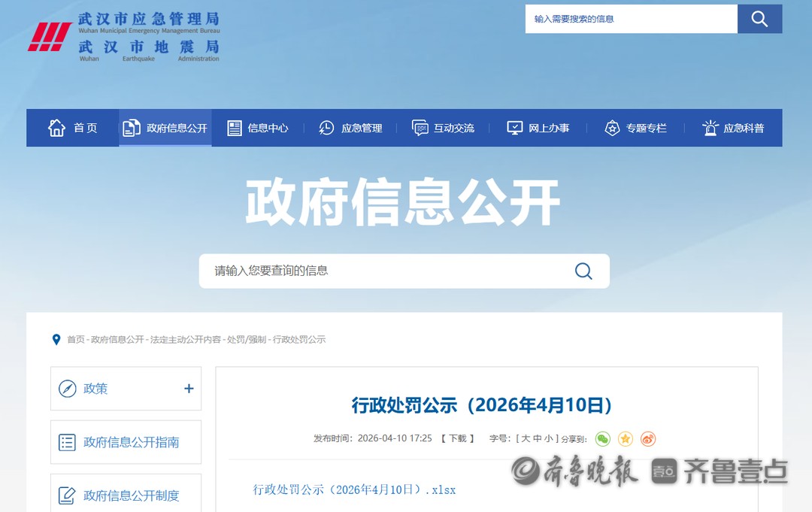Click the Wuhan Emergency Management Bureau logo

pos(124,36)
